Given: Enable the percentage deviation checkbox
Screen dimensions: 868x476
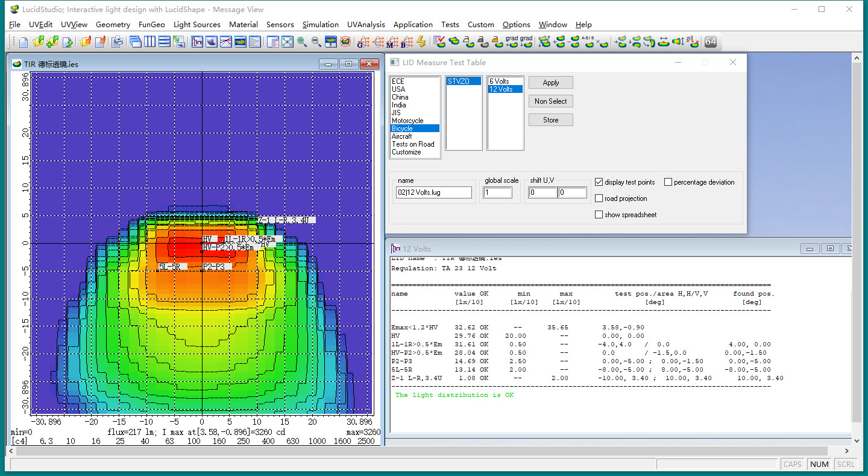Looking at the screenshot, I should pos(668,182).
